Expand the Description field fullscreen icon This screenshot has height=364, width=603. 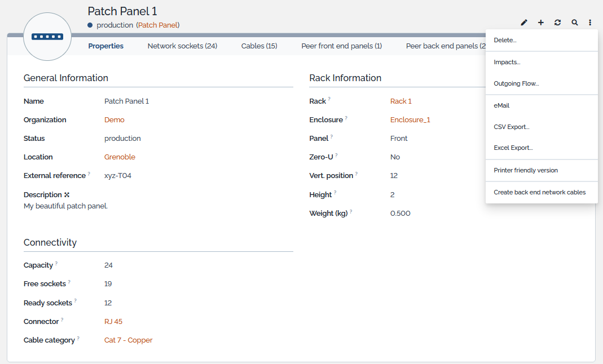67,195
